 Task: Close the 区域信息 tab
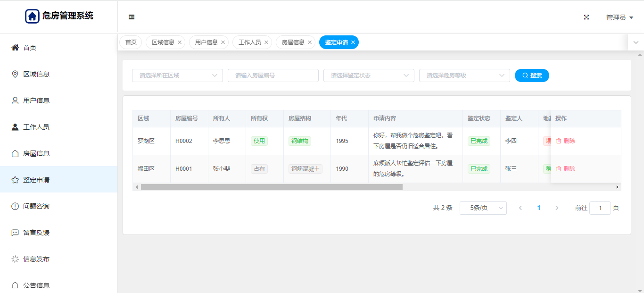coord(180,42)
